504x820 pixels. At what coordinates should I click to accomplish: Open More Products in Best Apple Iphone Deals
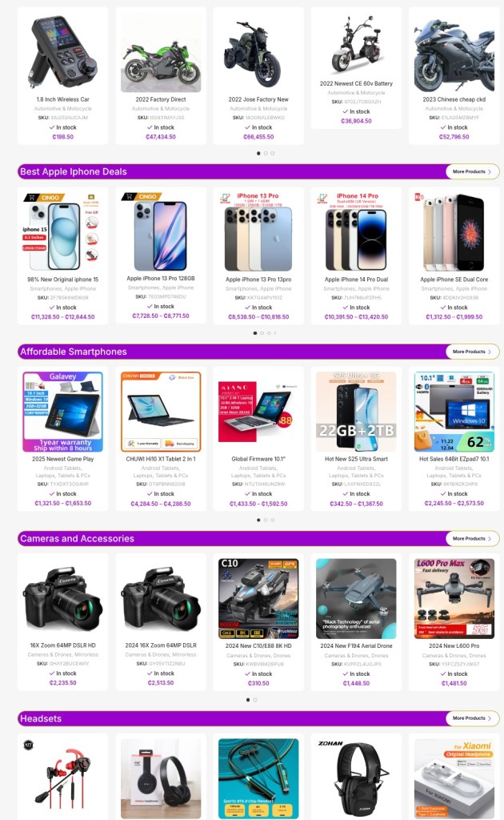pos(472,171)
